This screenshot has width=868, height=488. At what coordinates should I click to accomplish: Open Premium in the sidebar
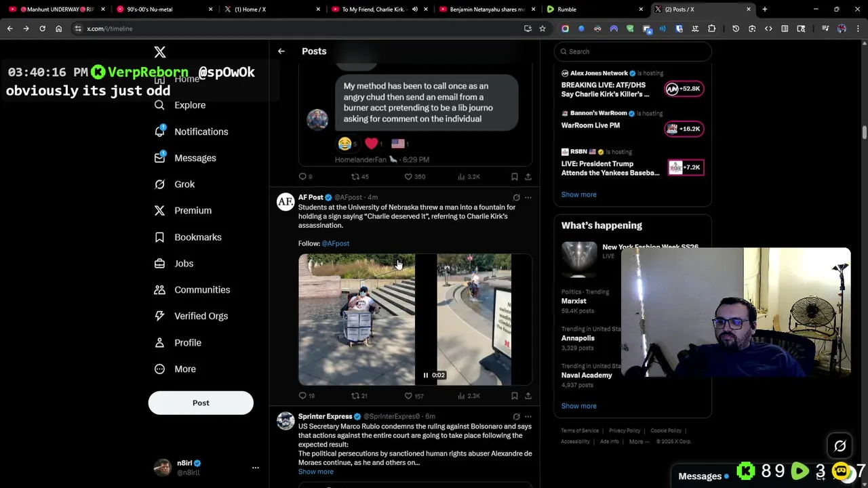(183, 211)
